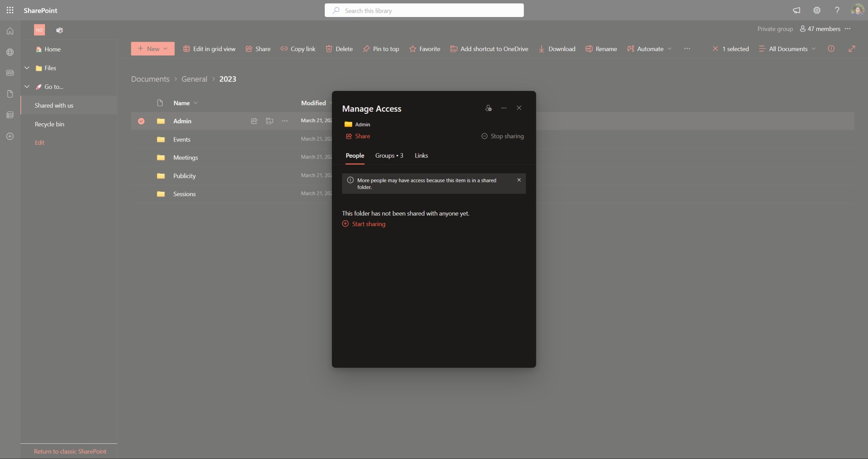This screenshot has width=868, height=459.
Task: Click the Start sharing link
Action: point(368,224)
